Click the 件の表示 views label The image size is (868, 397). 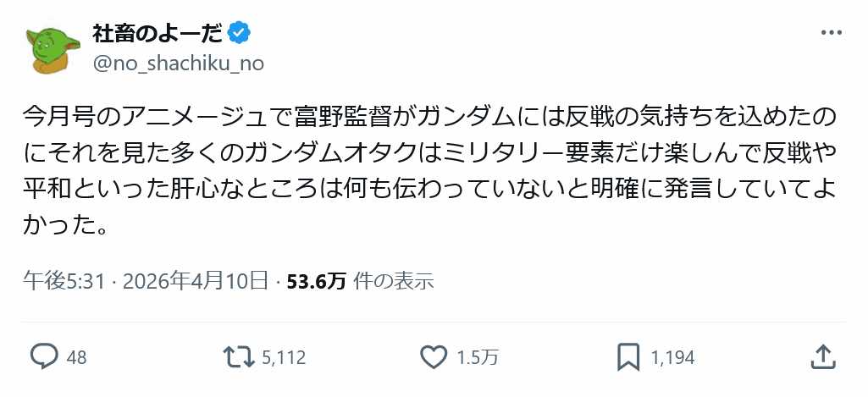pyautogui.click(x=393, y=281)
